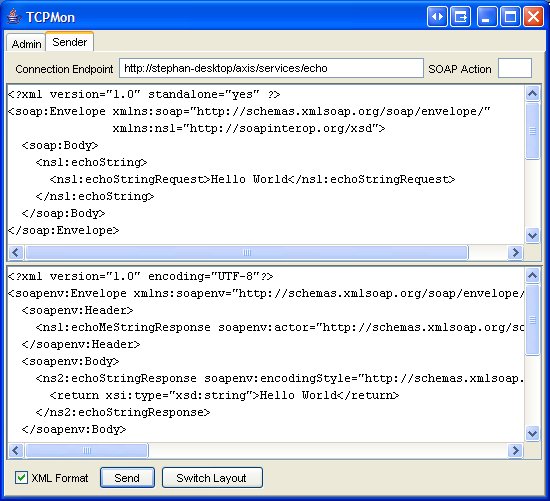Click the xmlns:ns1 soapinterop.org line
Screen dimensions: 550x501
249,128
